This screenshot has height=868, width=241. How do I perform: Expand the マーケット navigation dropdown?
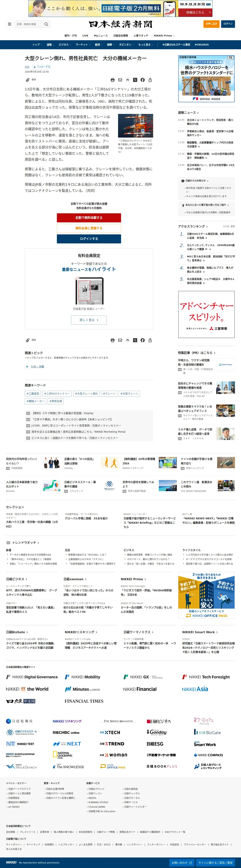83,45
